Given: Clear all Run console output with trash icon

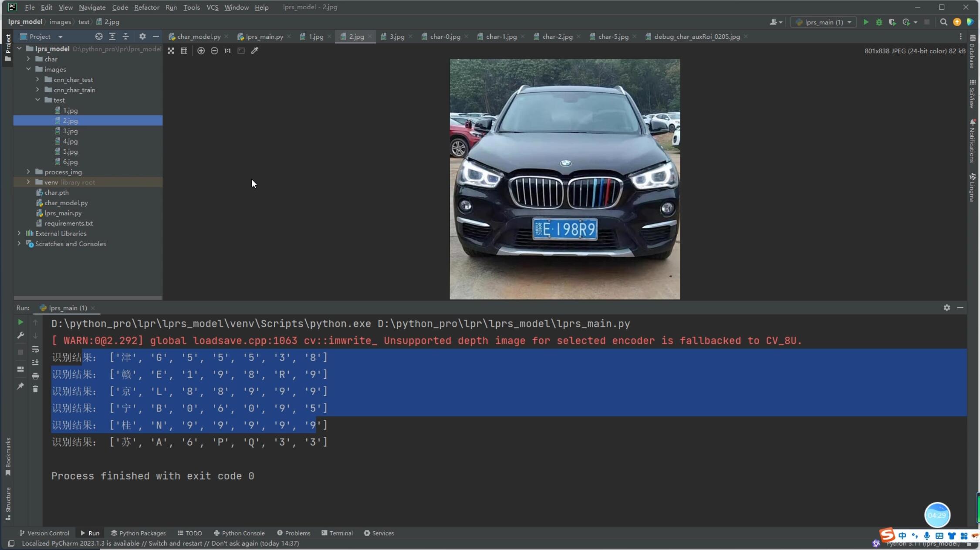Looking at the screenshot, I should coord(35,389).
